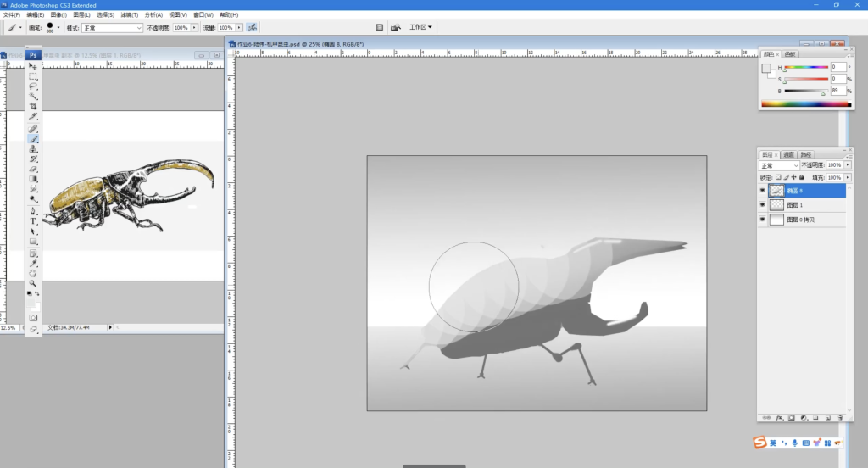Image resolution: width=868 pixels, height=468 pixels.
Task: Open the 工作区 workspace dropdown
Action: pos(421,27)
